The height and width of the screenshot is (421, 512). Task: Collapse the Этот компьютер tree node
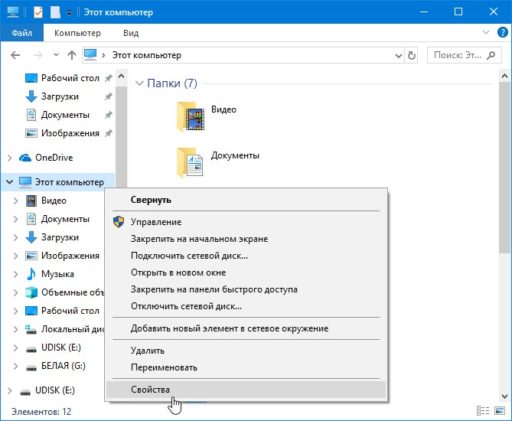coord(10,182)
